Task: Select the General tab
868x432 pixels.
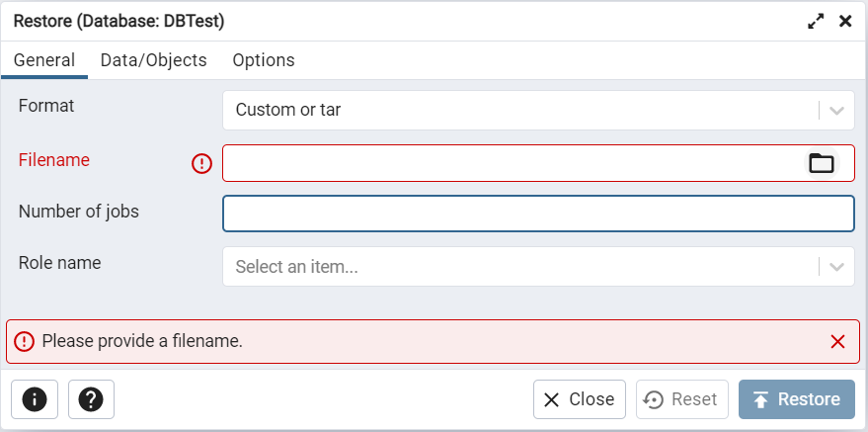Action: click(x=44, y=60)
